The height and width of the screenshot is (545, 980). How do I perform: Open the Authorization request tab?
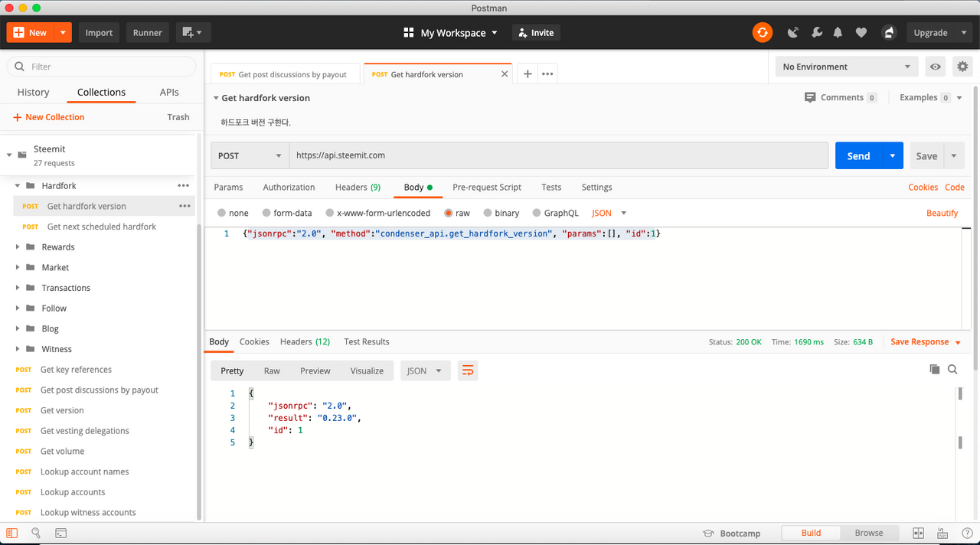coord(289,187)
